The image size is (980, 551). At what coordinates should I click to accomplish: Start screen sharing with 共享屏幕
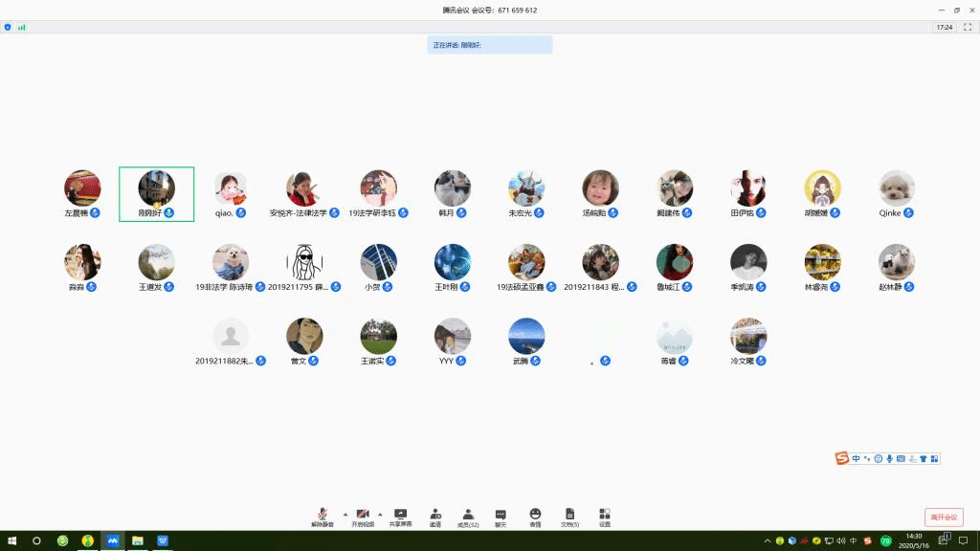tap(401, 517)
